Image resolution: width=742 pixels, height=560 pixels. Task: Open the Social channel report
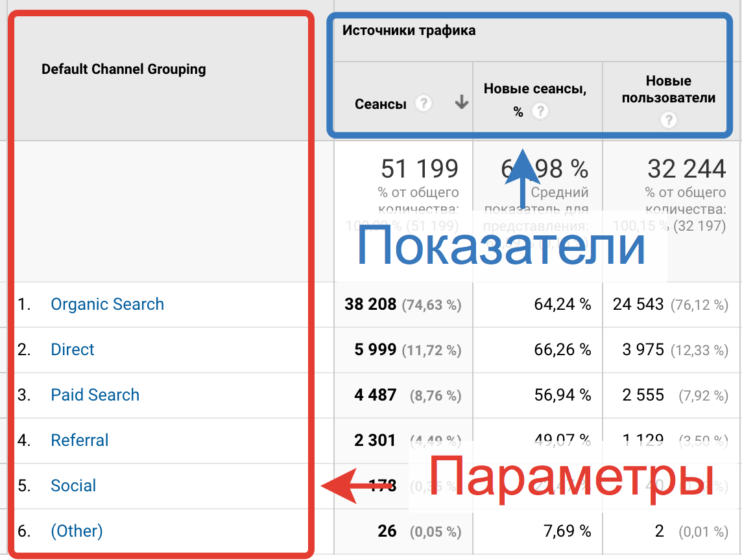click(73, 485)
